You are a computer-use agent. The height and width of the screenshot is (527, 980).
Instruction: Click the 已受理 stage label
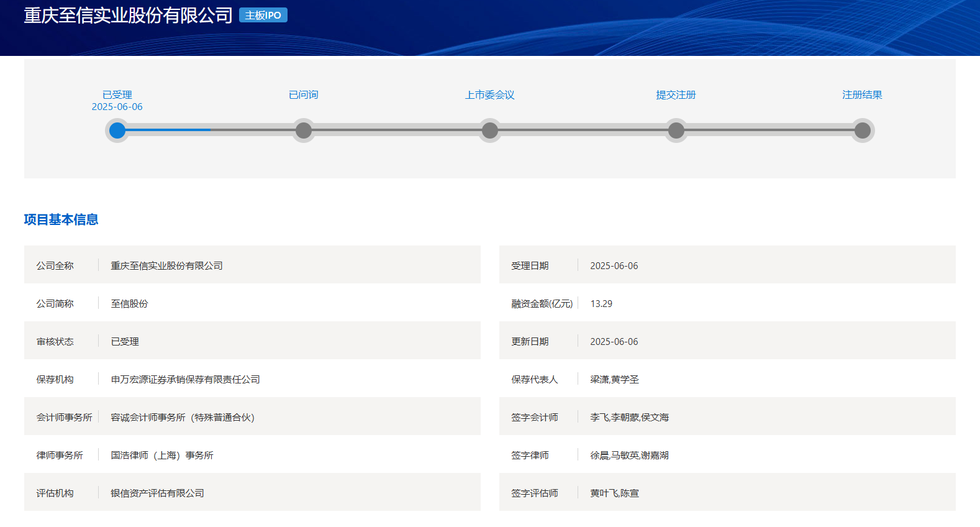[117, 94]
